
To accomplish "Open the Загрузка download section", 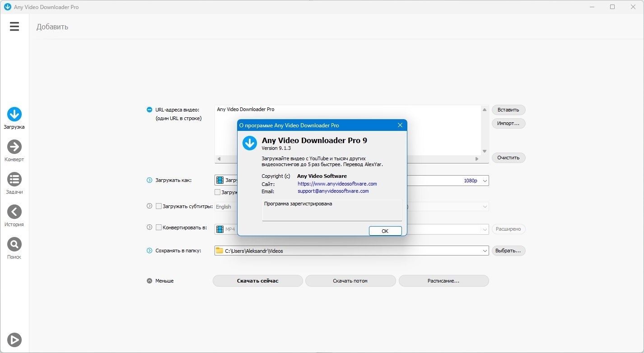I will (x=14, y=118).
